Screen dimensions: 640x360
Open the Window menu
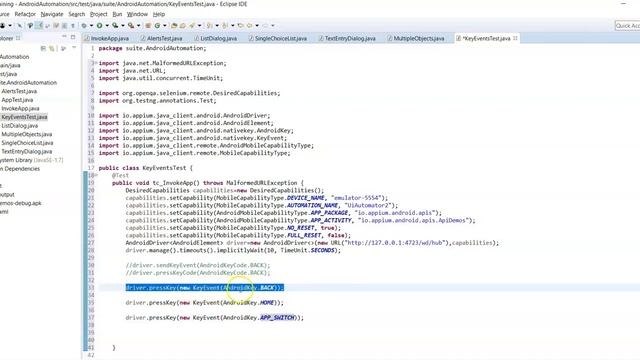point(137,14)
